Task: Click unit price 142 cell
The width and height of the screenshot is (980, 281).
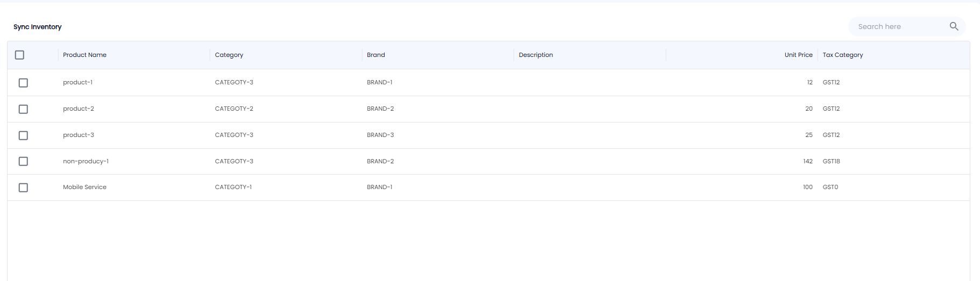Action: pos(808,161)
